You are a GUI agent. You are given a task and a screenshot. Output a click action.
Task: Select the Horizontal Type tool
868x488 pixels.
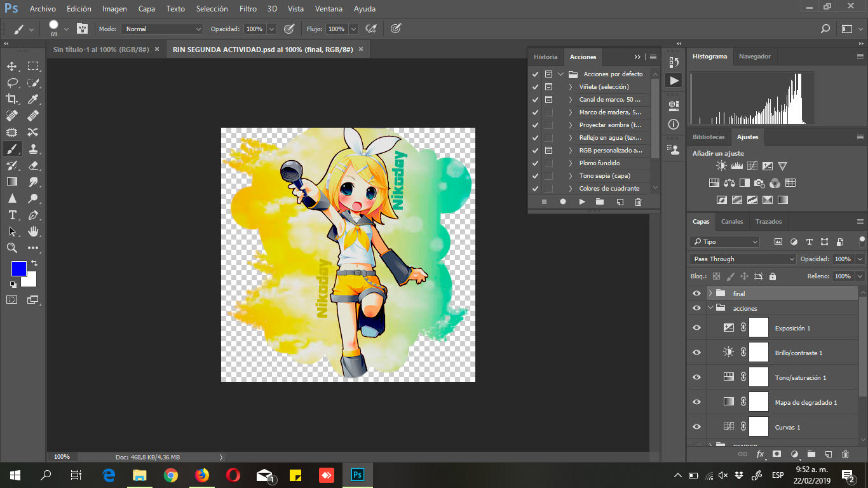(12, 215)
